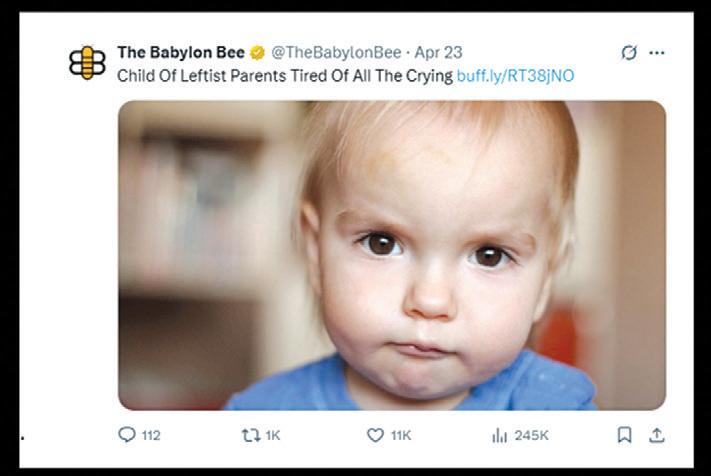Open the baby photo in the tweet
711x476 pixels.
pos(391,255)
